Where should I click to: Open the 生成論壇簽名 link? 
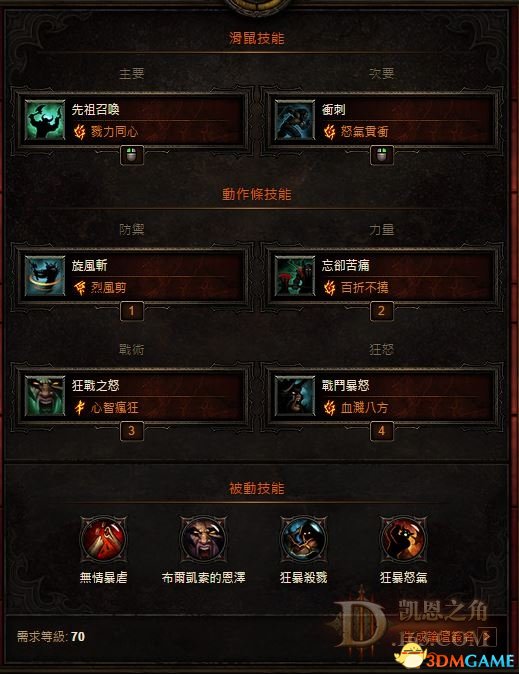pos(439,637)
